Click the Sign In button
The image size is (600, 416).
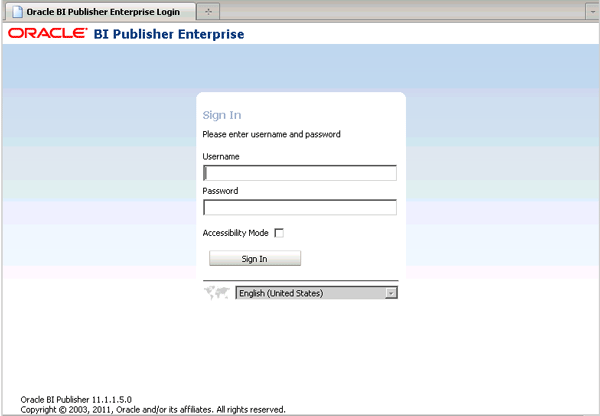(x=255, y=258)
